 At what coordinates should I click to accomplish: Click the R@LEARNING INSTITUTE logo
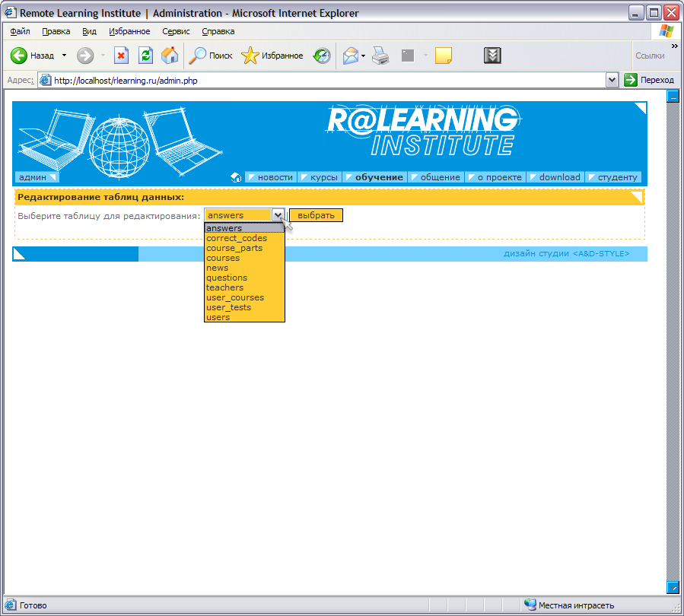(x=423, y=130)
